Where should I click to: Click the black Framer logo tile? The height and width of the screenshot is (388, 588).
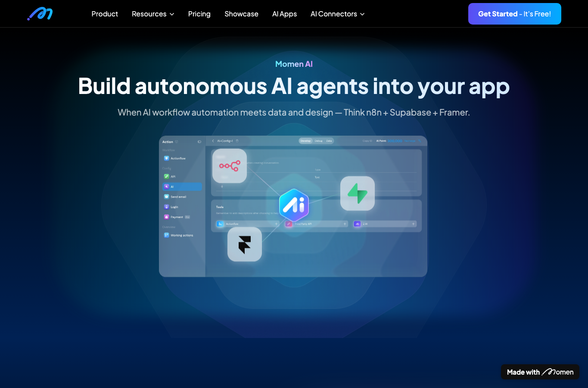pyautogui.click(x=245, y=244)
